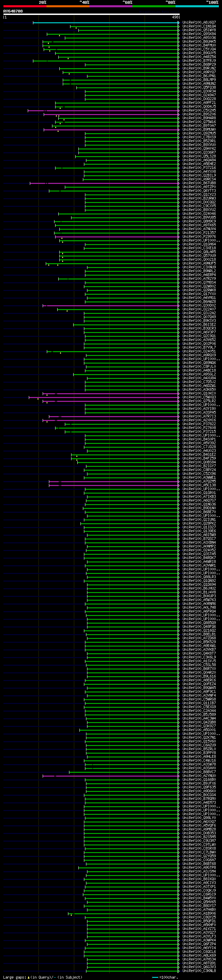Click hit label UniRef100_A1B906
This screenshot has width=222, height=980.
click(199, 913)
